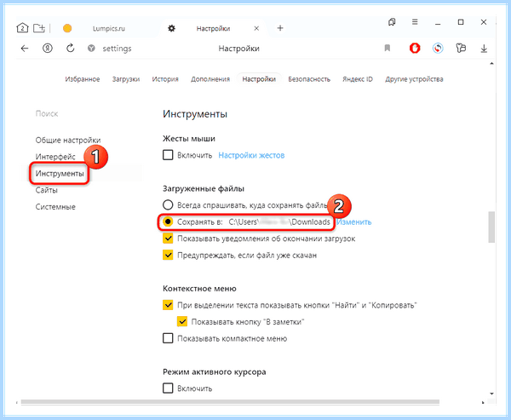This screenshot has height=420, width=511.
Task: Close the Настройки tab
Action: (256, 28)
